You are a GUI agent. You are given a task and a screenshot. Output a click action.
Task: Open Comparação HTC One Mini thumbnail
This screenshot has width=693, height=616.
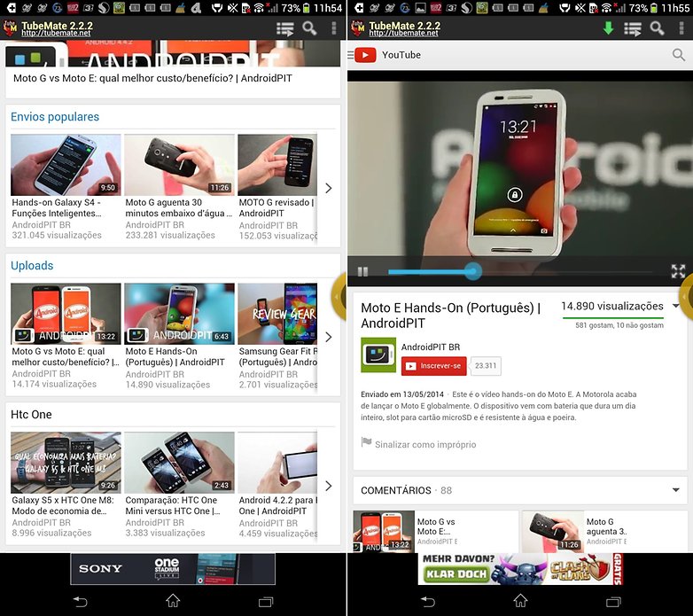click(179, 463)
